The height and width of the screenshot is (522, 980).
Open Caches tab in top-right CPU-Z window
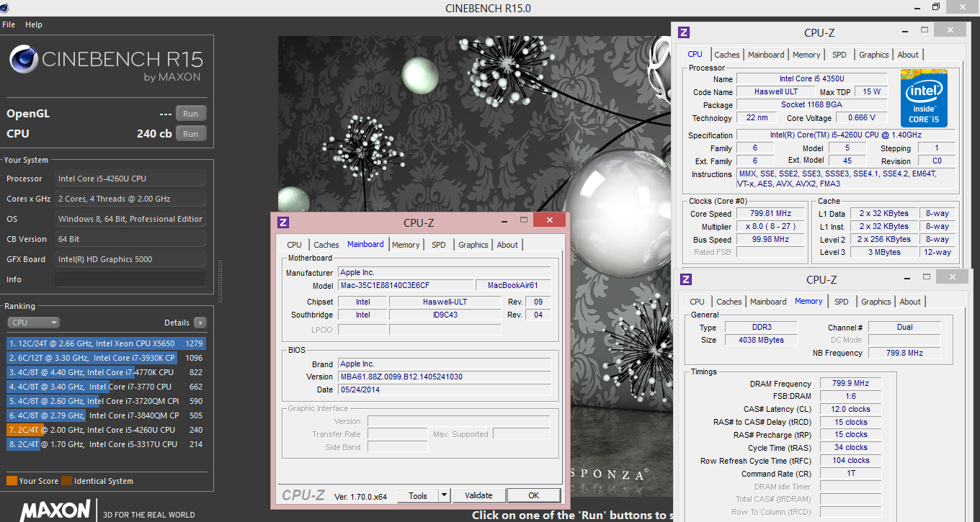point(727,55)
